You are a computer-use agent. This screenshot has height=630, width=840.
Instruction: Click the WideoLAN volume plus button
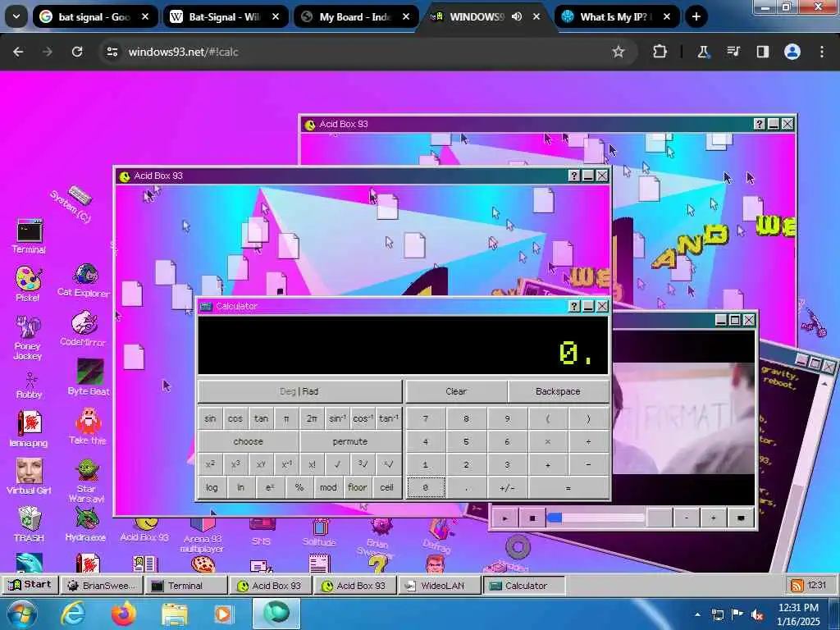pyautogui.click(x=713, y=518)
